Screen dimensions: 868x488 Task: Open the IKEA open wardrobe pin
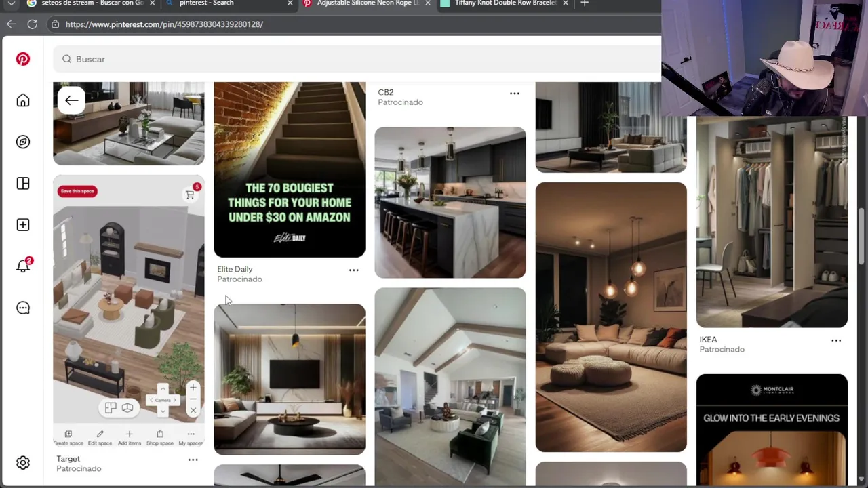pos(772,222)
